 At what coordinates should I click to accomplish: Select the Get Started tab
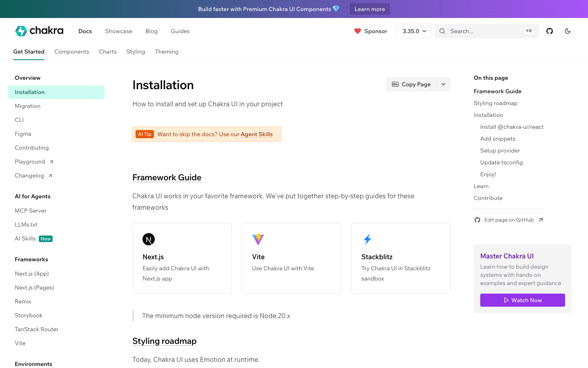(x=29, y=52)
